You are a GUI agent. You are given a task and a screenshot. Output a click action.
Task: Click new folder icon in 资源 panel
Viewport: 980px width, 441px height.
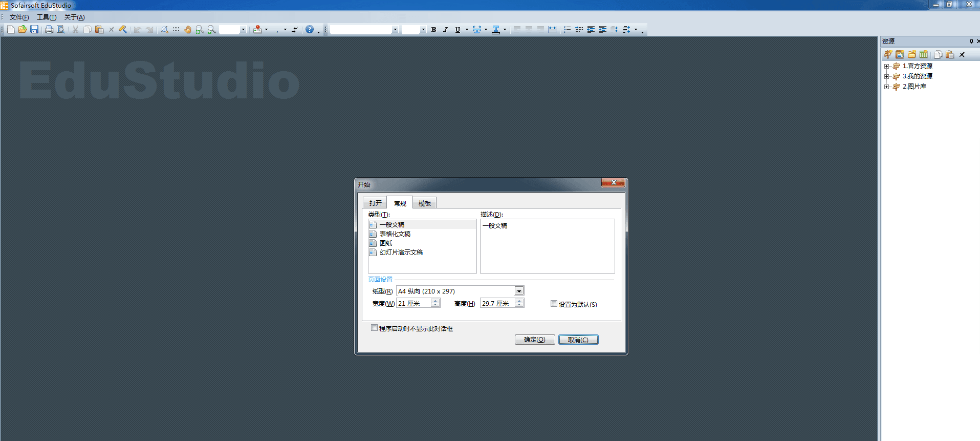click(x=912, y=54)
